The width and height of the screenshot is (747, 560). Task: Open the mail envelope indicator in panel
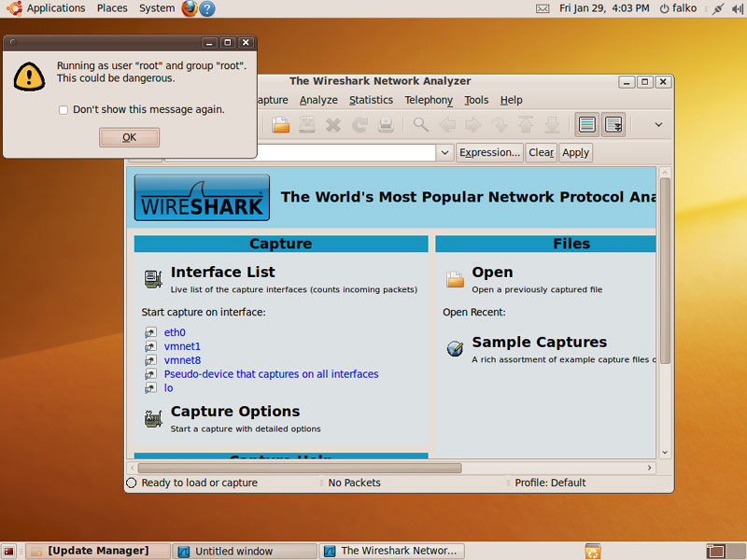click(543, 8)
